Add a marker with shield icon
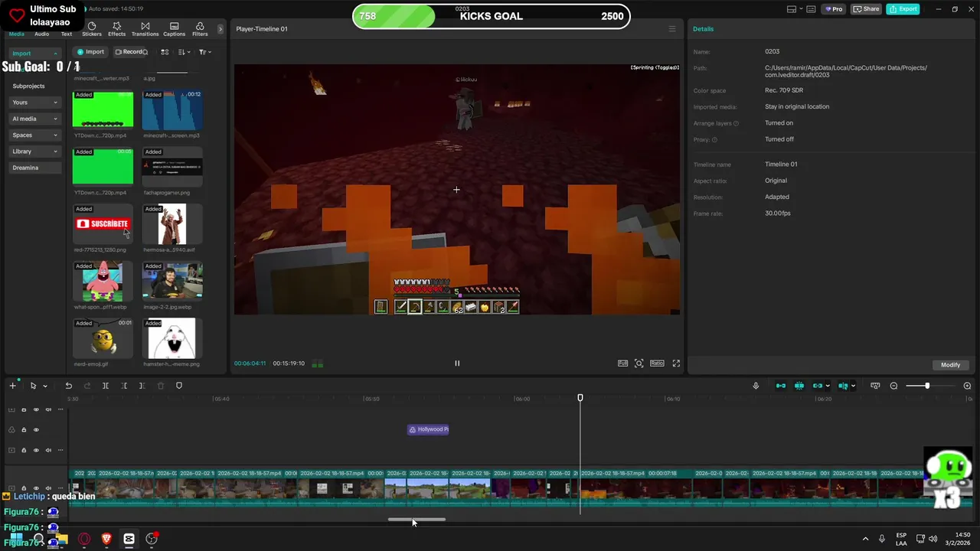The width and height of the screenshot is (980, 551). [x=179, y=386]
